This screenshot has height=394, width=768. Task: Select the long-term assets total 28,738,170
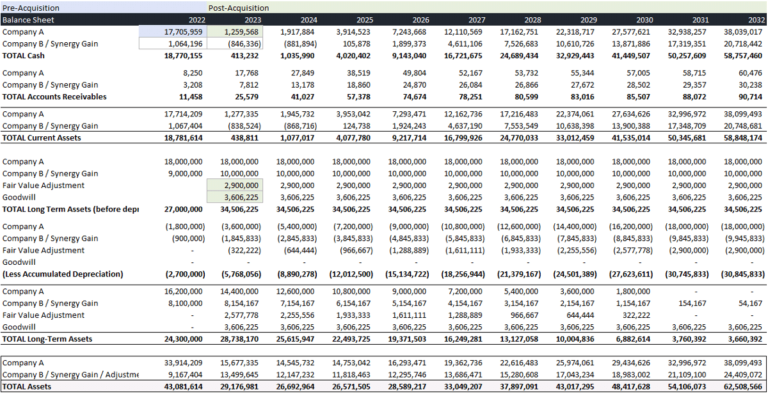(239, 339)
